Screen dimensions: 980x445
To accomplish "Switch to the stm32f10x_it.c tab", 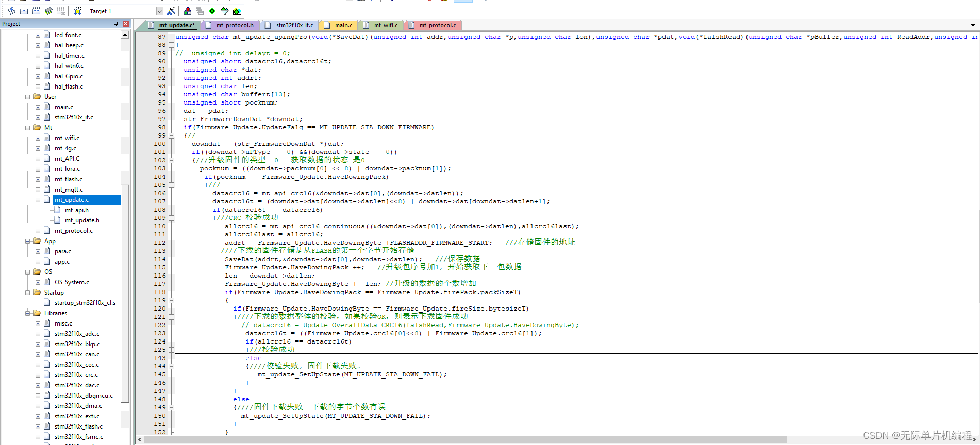I will (290, 25).
